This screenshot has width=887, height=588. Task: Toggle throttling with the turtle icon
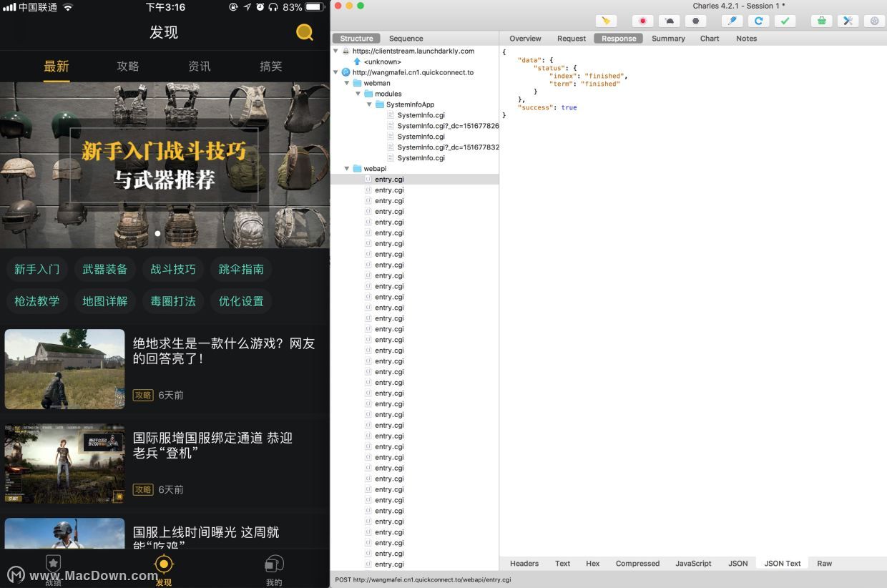(x=670, y=21)
